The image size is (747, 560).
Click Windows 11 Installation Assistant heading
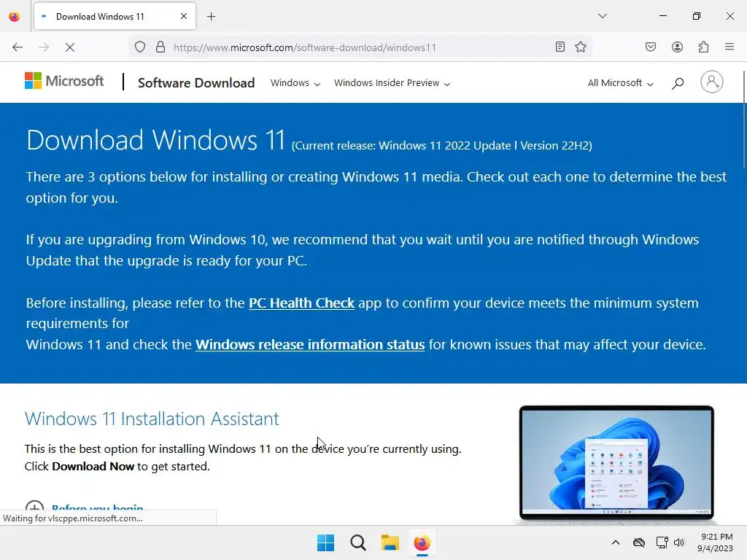[x=152, y=419]
